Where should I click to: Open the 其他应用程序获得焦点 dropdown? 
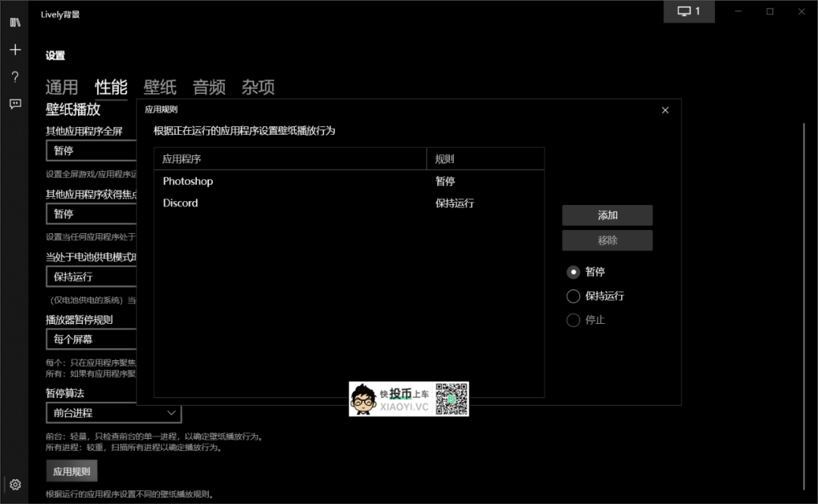click(92, 213)
